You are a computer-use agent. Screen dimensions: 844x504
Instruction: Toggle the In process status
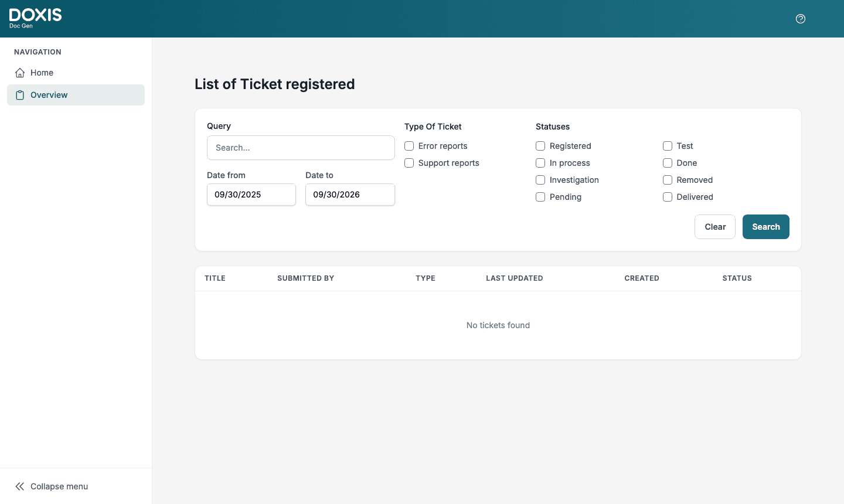point(540,163)
